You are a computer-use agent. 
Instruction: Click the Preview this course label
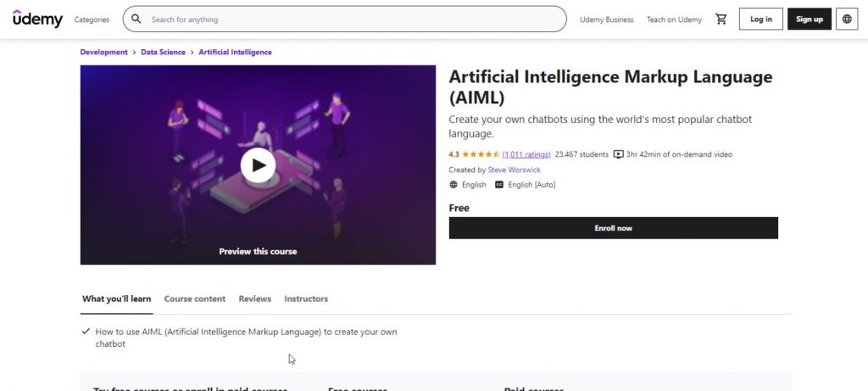pos(258,251)
